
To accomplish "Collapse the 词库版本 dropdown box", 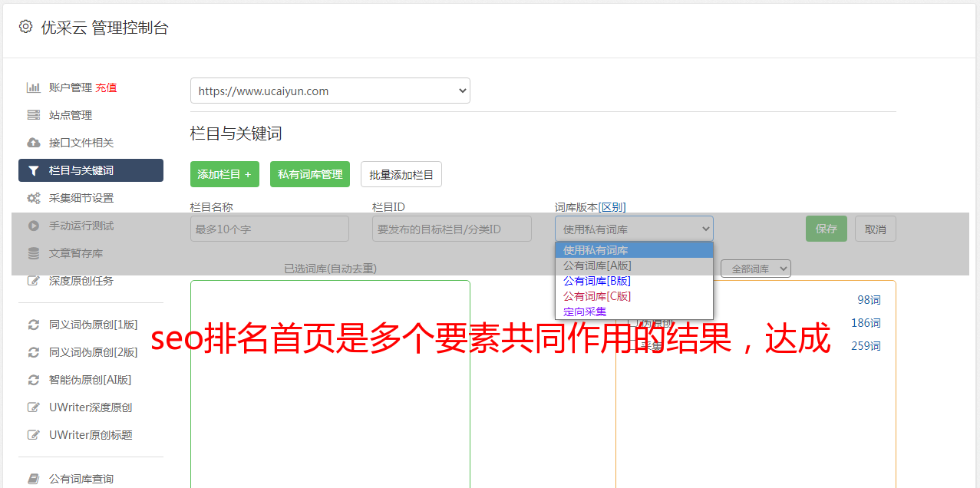I will pyautogui.click(x=634, y=229).
